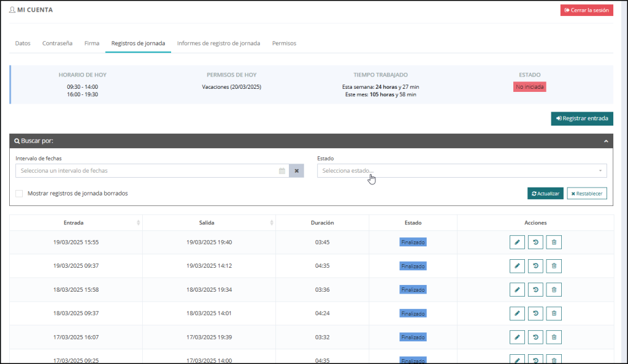Click the Actualizar button
This screenshot has height=364, width=628.
pos(545,194)
